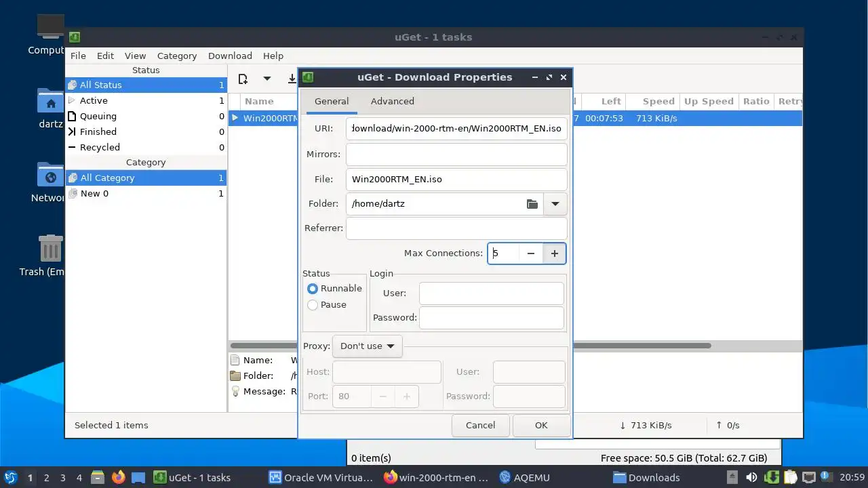This screenshot has width=868, height=488.
Task: Click the Referrer input field
Action: pos(456,228)
